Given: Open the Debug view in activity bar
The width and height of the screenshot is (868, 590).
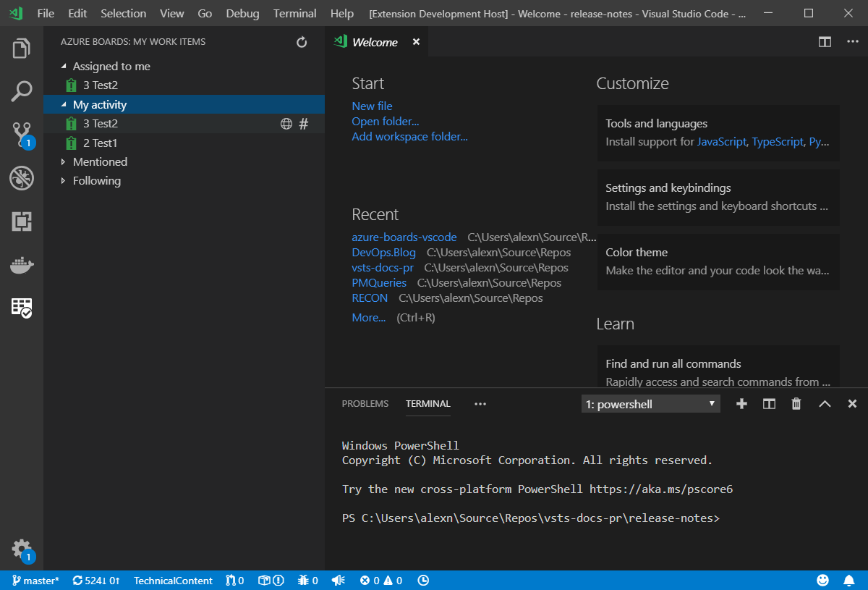Looking at the screenshot, I should 22,177.
